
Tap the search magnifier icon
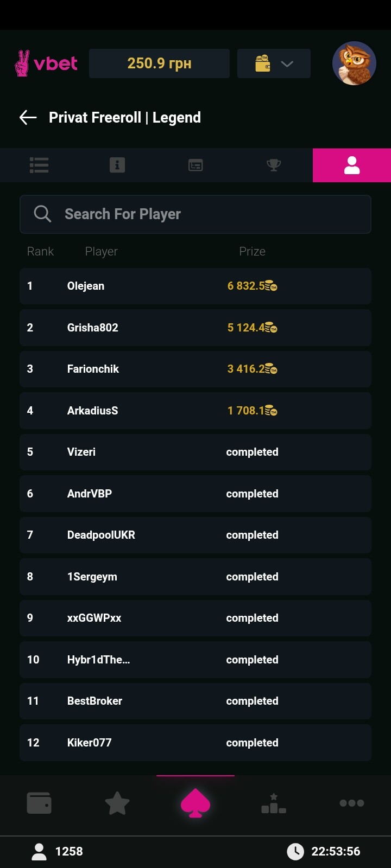[x=42, y=214]
